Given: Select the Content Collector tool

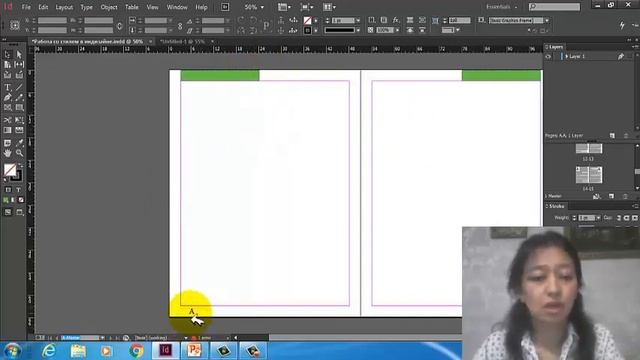Looking at the screenshot, I should tap(8, 75).
